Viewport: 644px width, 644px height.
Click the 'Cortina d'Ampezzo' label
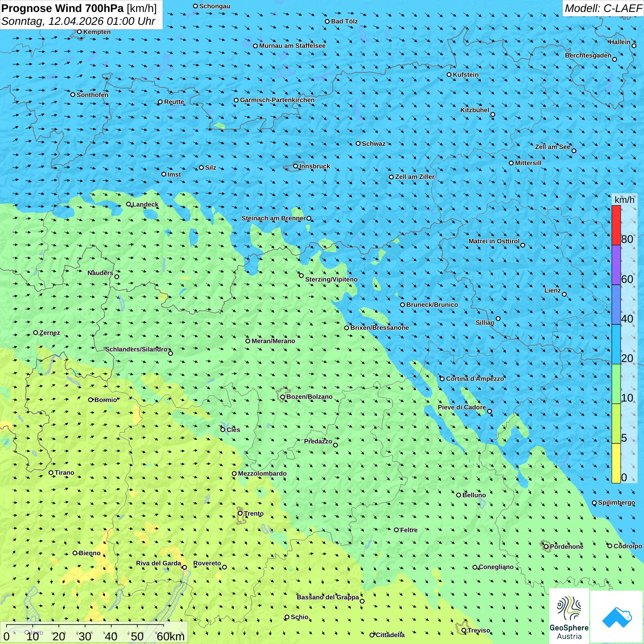click(x=475, y=379)
